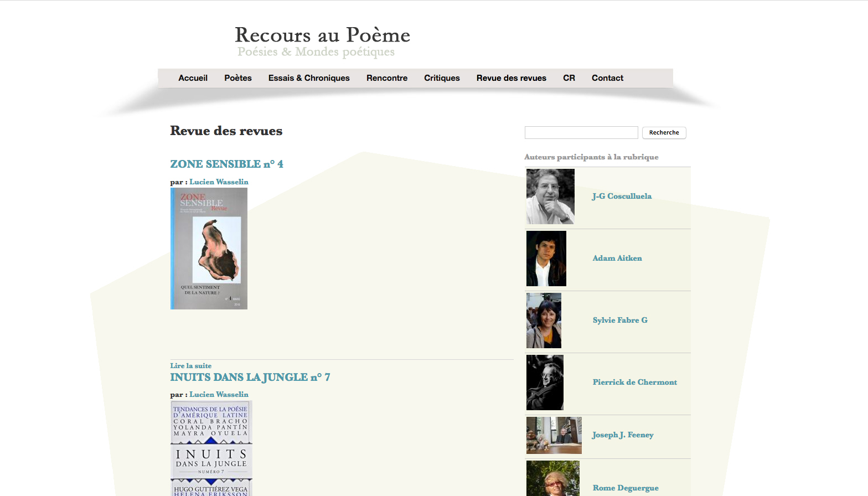Open Sylvie Fabre G author link

[620, 321]
